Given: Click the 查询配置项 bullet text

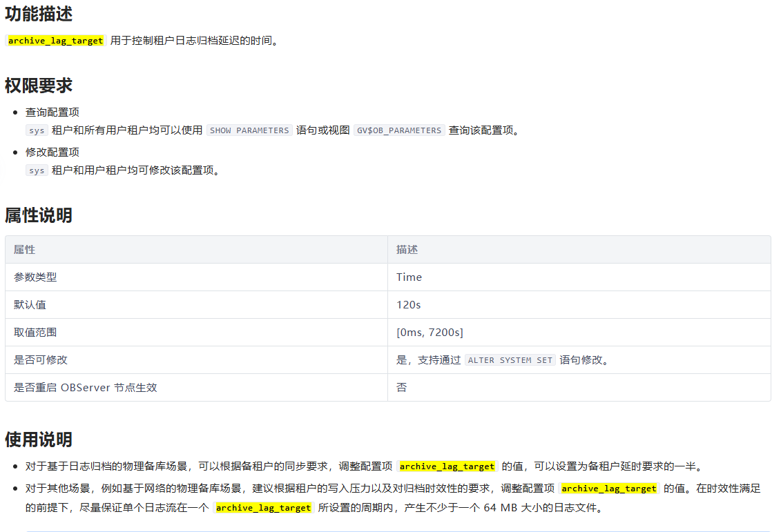Looking at the screenshot, I should coord(52,112).
